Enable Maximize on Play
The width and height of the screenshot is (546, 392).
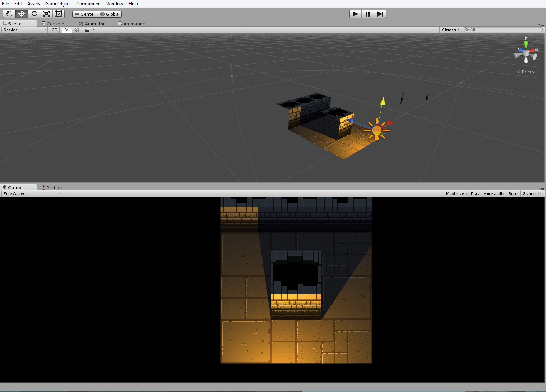click(x=462, y=193)
